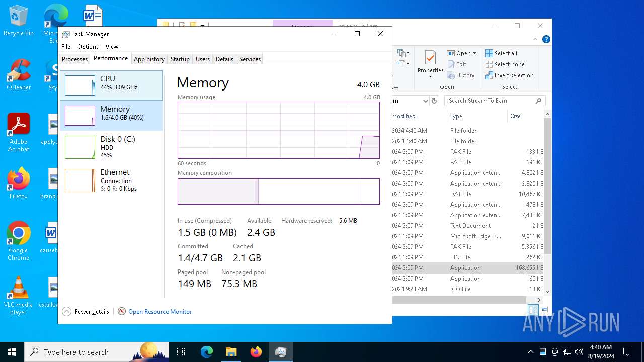This screenshot has width=644, height=362.
Task: Click Select none in Explorer ribbon
Action: pyautogui.click(x=505, y=64)
